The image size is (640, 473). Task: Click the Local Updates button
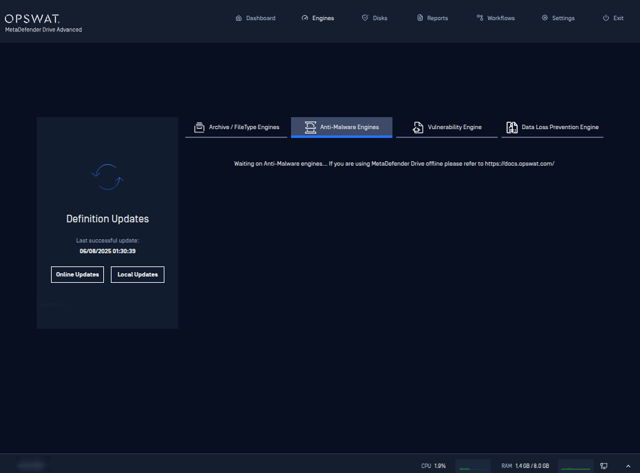138,275
